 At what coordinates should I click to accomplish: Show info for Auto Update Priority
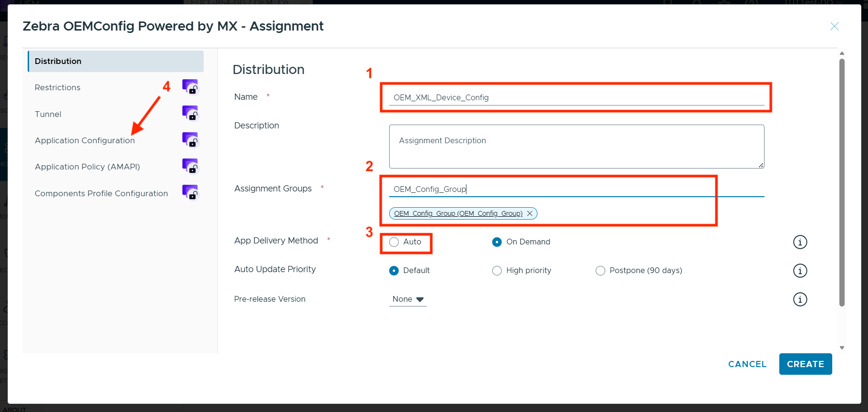point(800,271)
